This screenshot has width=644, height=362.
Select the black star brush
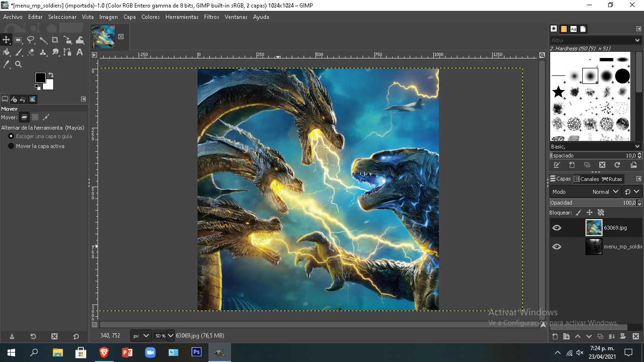click(x=559, y=91)
